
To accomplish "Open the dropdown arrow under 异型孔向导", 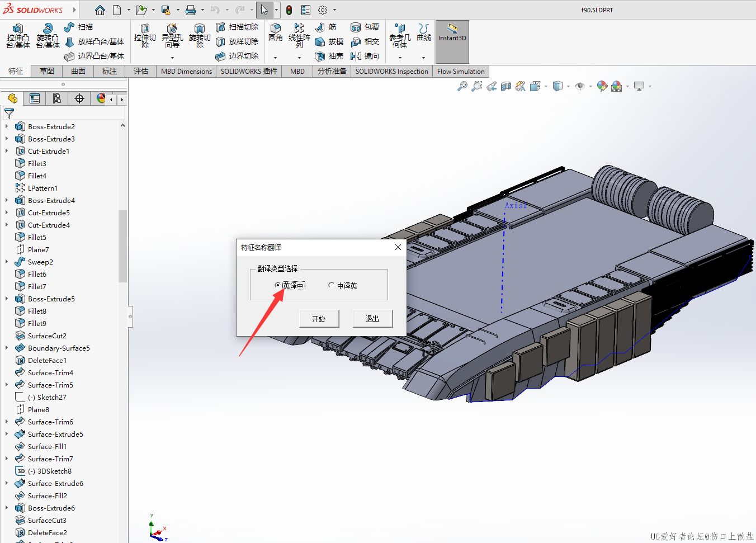I will pyautogui.click(x=172, y=58).
